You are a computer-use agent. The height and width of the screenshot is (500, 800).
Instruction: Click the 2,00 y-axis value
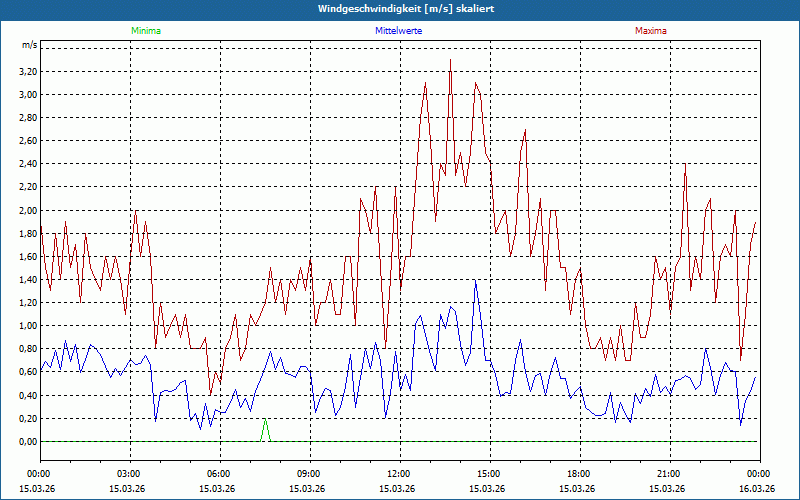tap(28, 210)
